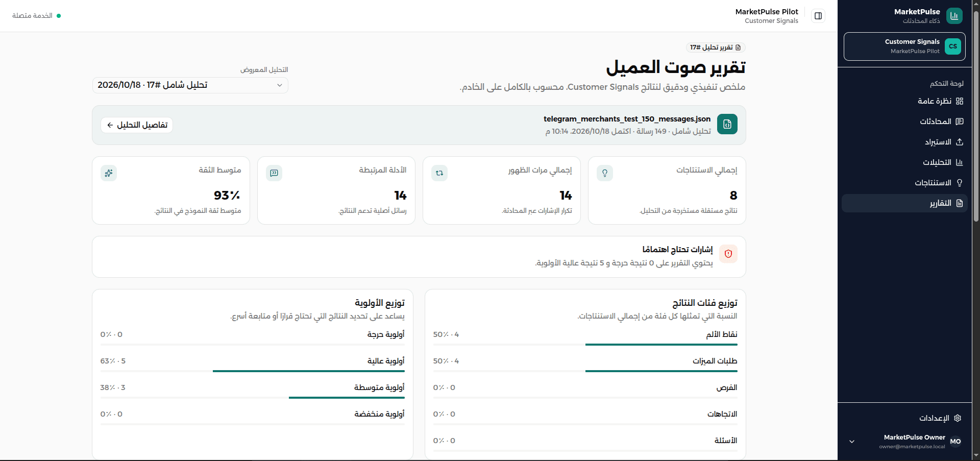Click the نقاط الألم progress bar
Screen dimensions: 980x461
point(585,345)
